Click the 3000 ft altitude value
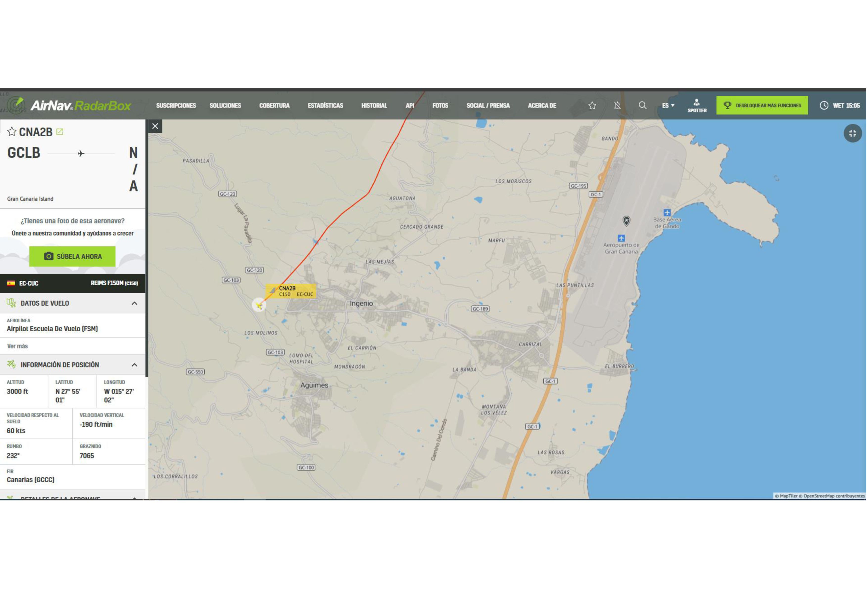The height and width of the screenshot is (614, 868). [17, 391]
